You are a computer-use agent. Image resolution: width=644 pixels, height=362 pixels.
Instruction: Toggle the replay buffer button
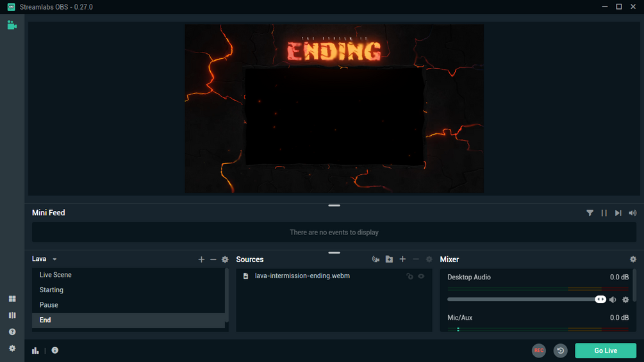[560, 350]
